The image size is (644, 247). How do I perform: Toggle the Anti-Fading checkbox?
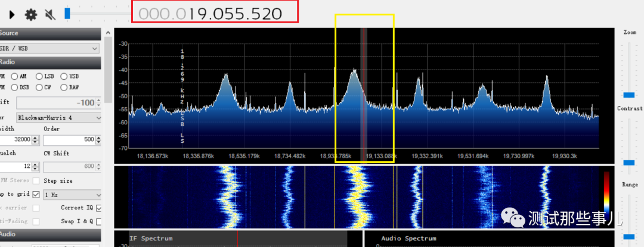point(36,221)
